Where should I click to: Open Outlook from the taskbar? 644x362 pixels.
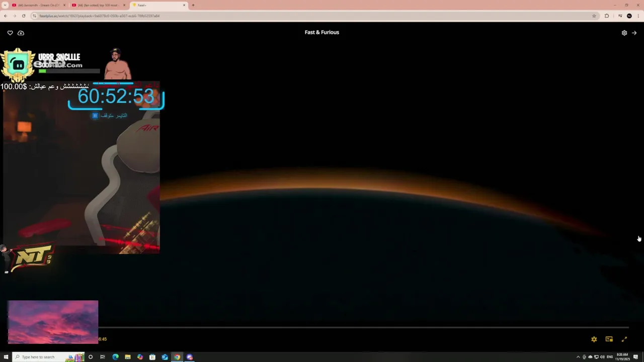coord(165,357)
